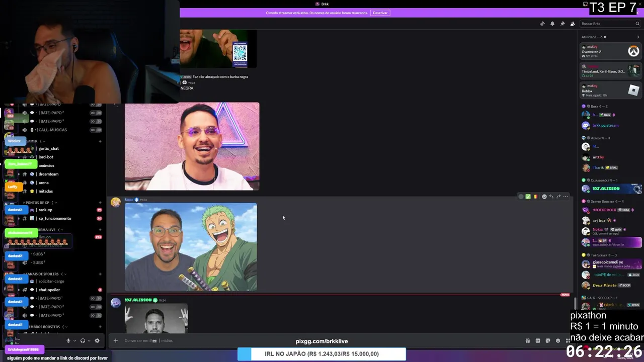
Task: Add channel to CANAIS DE SPOILERS category
Action: pos(100,274)
